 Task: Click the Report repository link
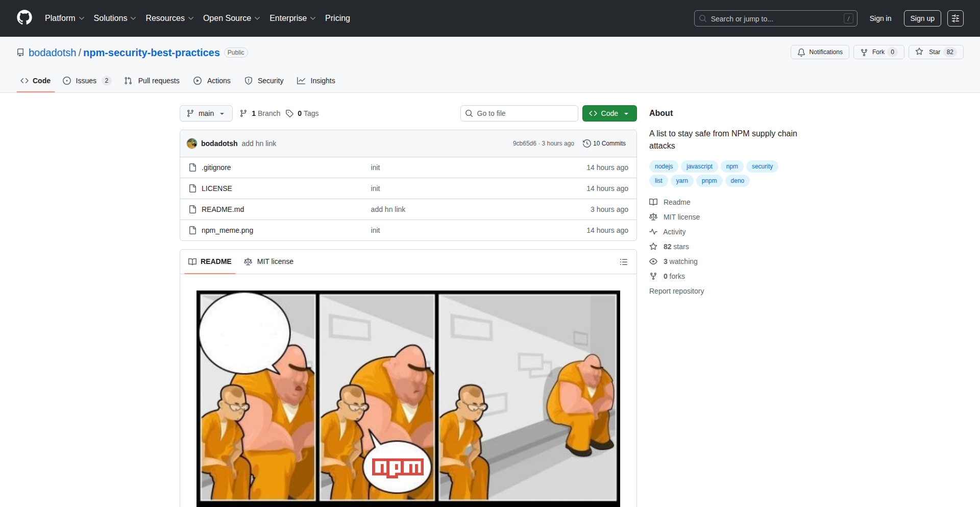click(x=676, y=291)
